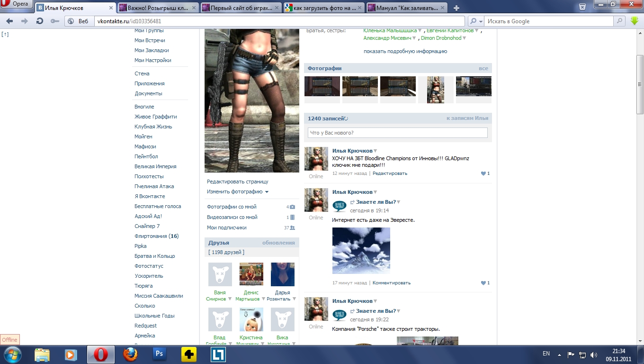644x364 pixels.
Task: Toggle the Offline status badge
Action: click(x=9, y=340)
